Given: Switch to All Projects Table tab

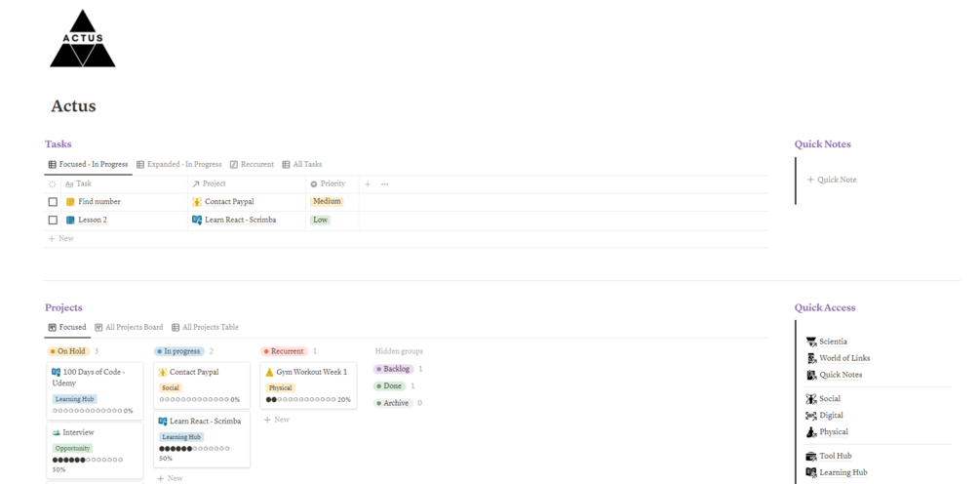Looking at the screenshot, I should tap(205, 327).
